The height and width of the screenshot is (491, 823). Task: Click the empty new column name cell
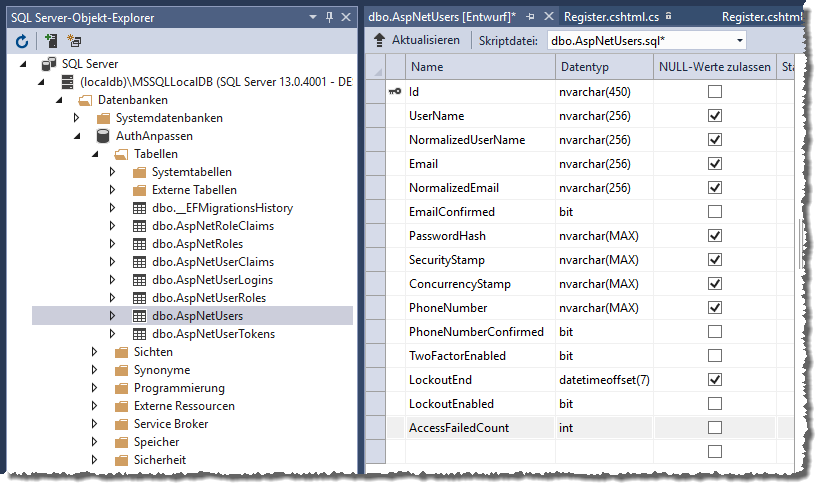pyautogui.click(x=480, y=452)
